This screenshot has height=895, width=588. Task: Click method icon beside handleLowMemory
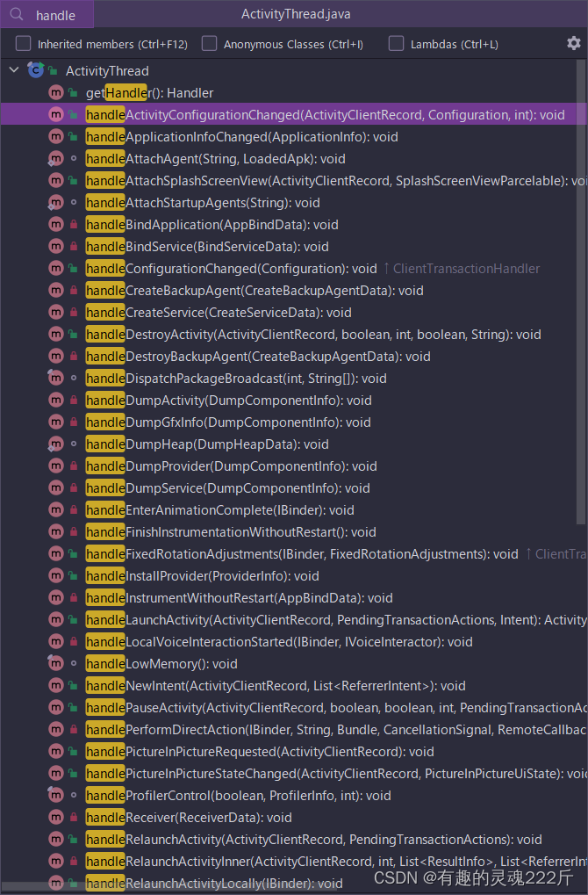point(56,663)
